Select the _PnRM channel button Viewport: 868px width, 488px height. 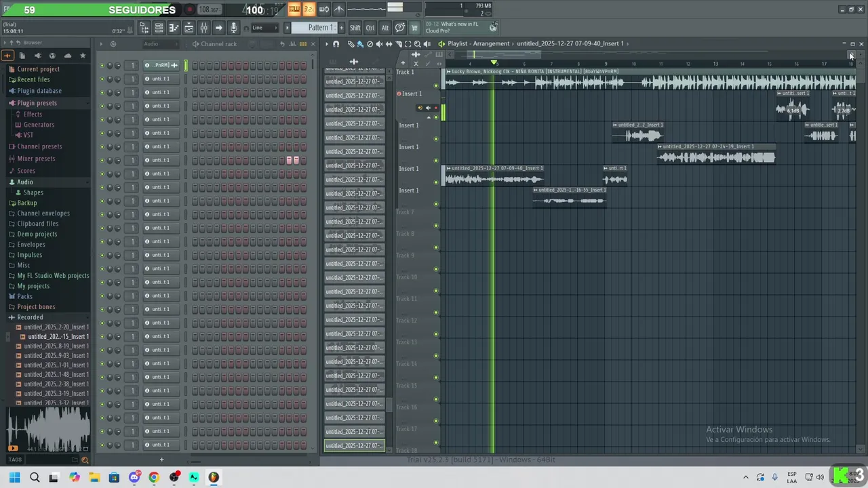[161, 65]
